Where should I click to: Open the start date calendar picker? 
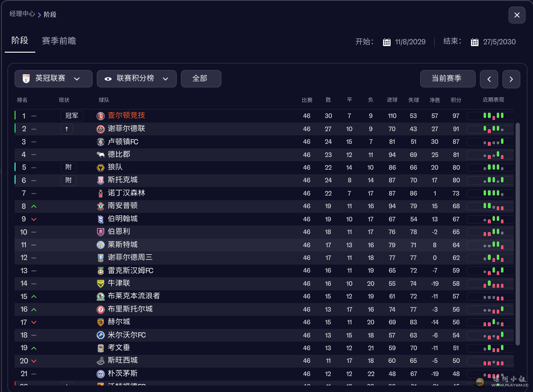coord(387,42)
